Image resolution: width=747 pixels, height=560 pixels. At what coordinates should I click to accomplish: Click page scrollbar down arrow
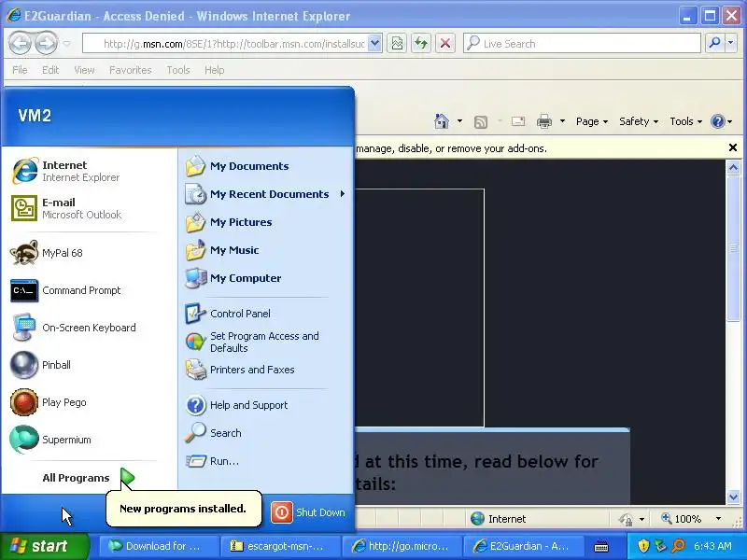click(x=733, y=497)
